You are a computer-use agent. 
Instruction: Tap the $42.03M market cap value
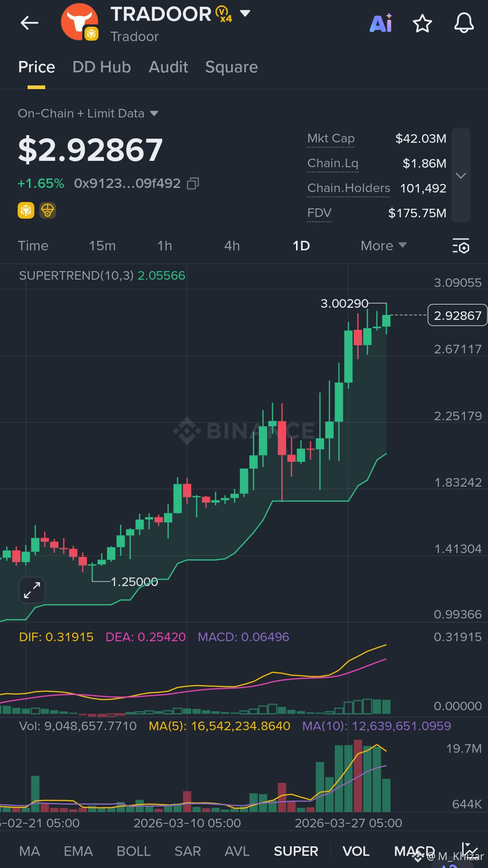(421, 138)
